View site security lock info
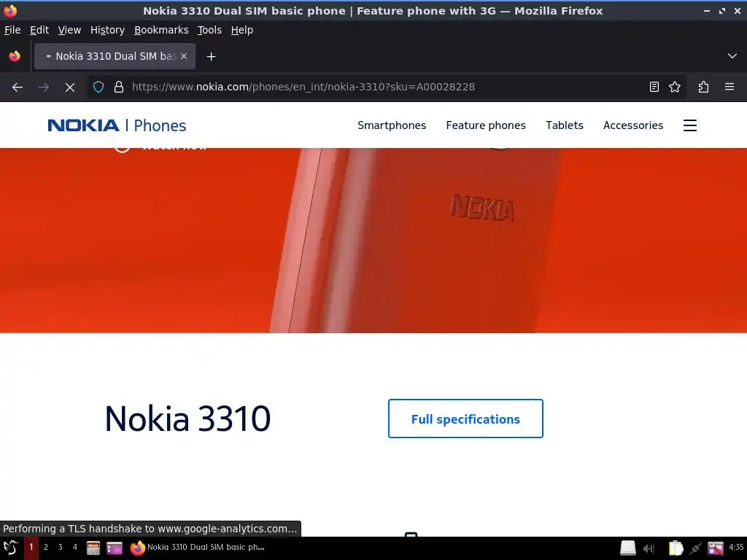Image resolution: width=747 pixels, height=560 pixels. coord(119,87)
